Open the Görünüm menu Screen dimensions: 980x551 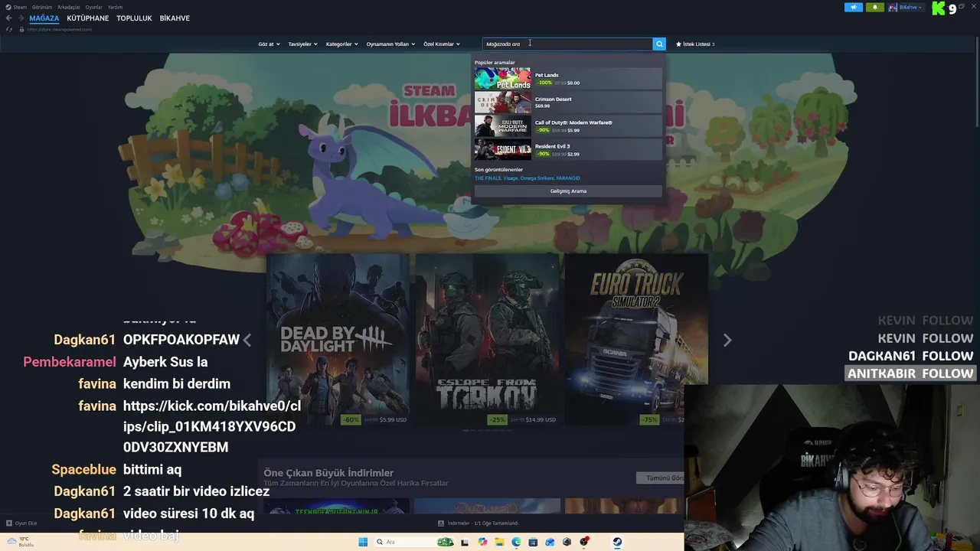(42, 7)
